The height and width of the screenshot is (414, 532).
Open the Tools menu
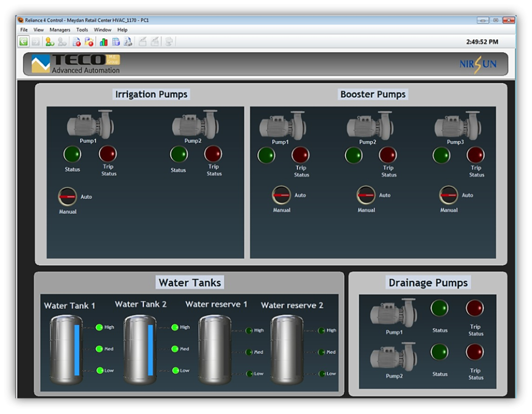point(82,30)
